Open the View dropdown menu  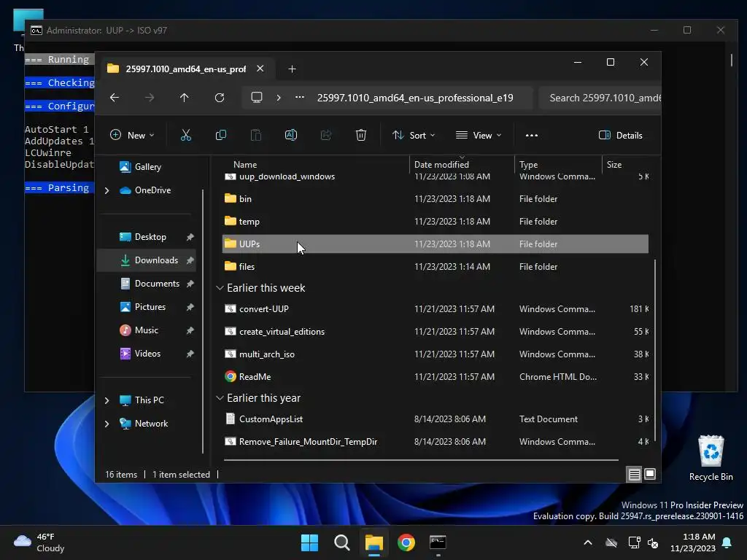point(479,135)
